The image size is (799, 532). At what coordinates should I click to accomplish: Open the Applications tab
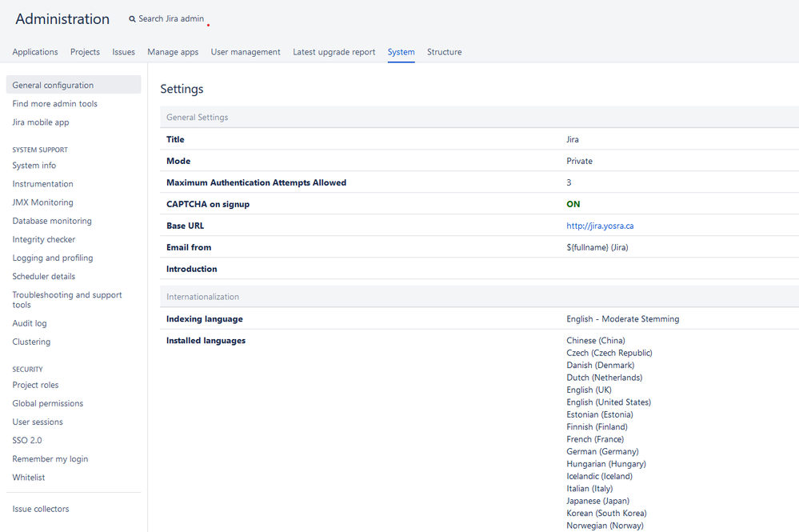pyautogui.click(x=35, y=52)
